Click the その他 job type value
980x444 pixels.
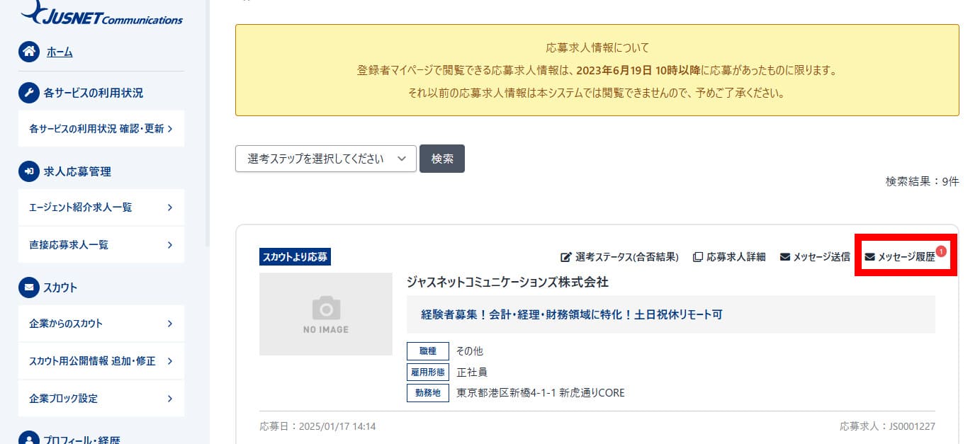[x=470, y=351]
